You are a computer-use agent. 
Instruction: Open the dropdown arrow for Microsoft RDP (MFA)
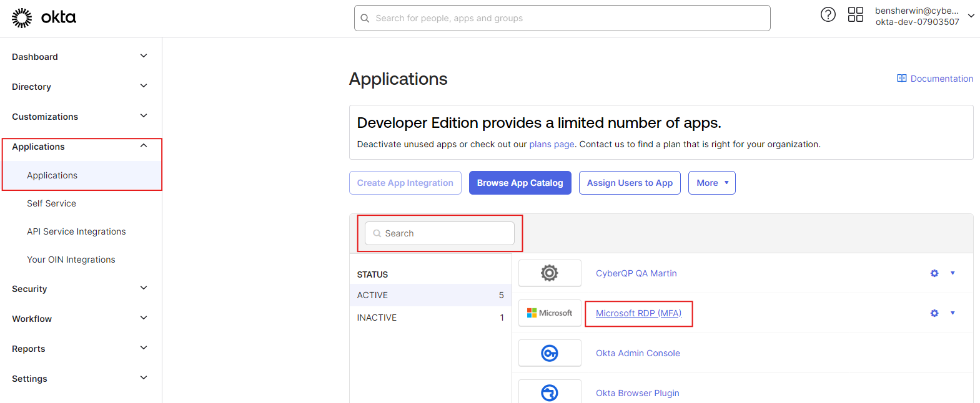(x=953, y=313)
